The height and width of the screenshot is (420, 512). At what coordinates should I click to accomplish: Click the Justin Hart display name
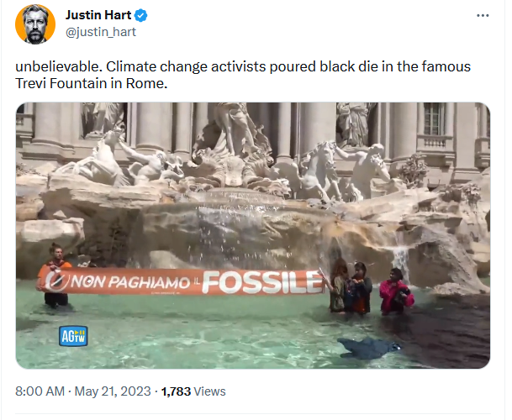tap(98, 15)
